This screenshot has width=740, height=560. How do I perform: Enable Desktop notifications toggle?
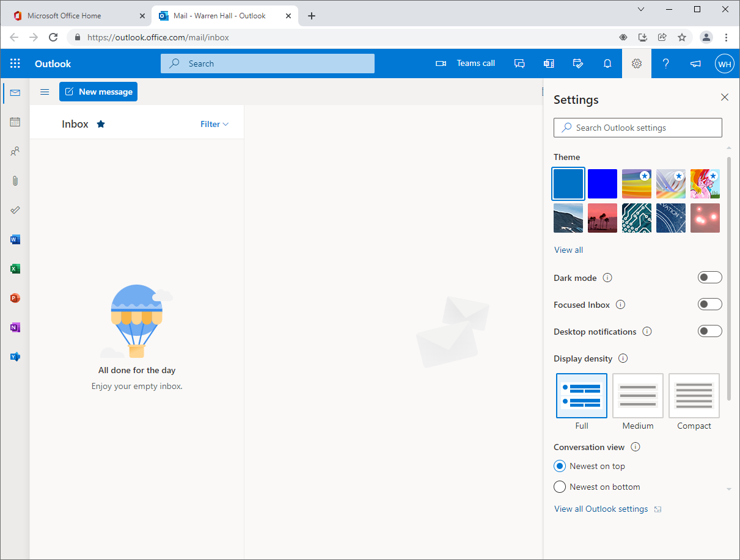[710, 332]
